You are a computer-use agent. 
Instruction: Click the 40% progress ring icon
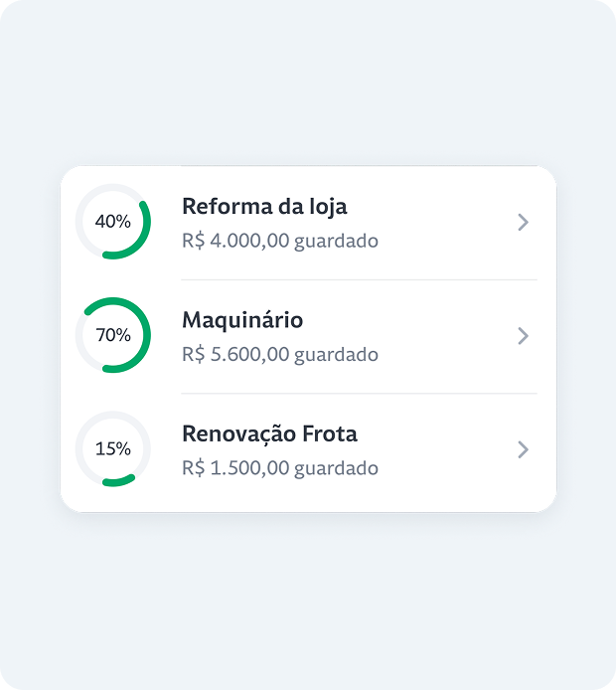coord(113,222)
